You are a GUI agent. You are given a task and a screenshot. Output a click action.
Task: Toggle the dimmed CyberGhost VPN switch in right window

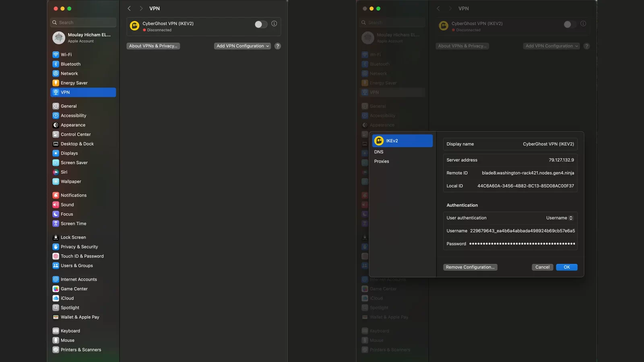pos(570,25)
